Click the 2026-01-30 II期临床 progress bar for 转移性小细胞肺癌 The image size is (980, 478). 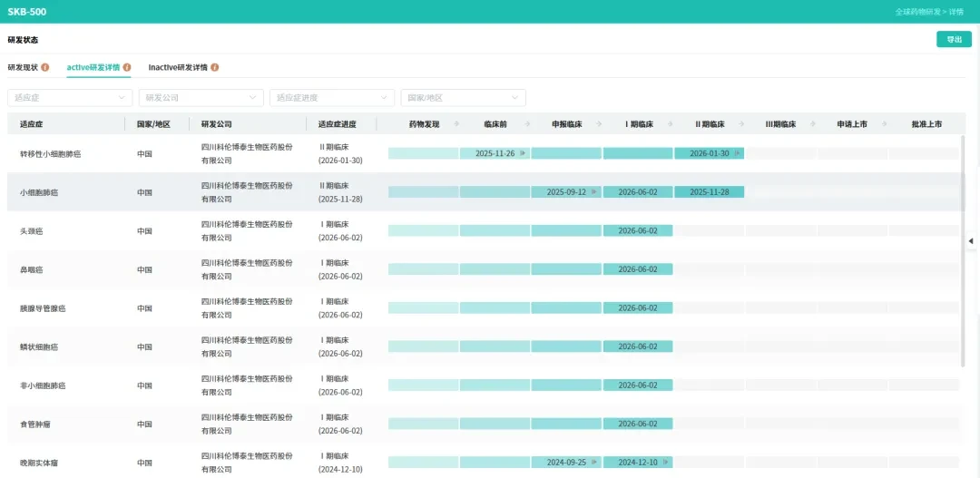[710, 153]
